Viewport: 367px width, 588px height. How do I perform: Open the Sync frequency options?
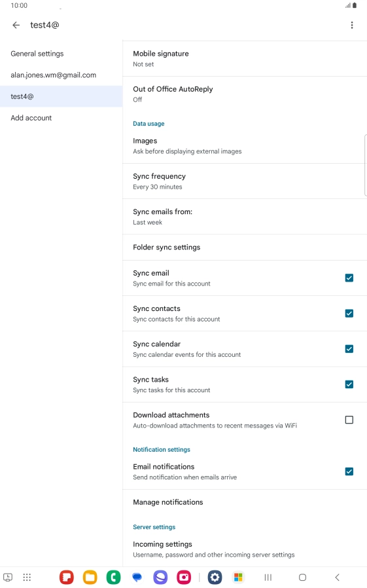[x=245, y=181]
